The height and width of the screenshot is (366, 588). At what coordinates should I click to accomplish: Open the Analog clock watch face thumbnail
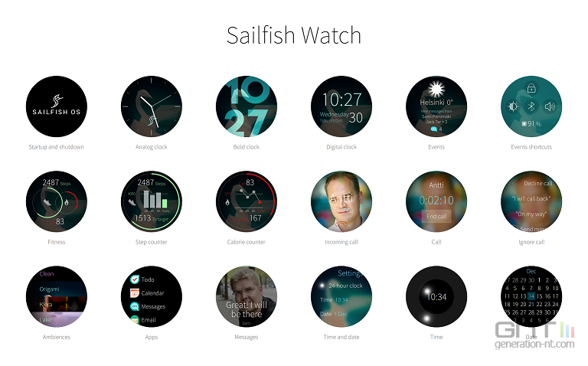tap(152, 106)
